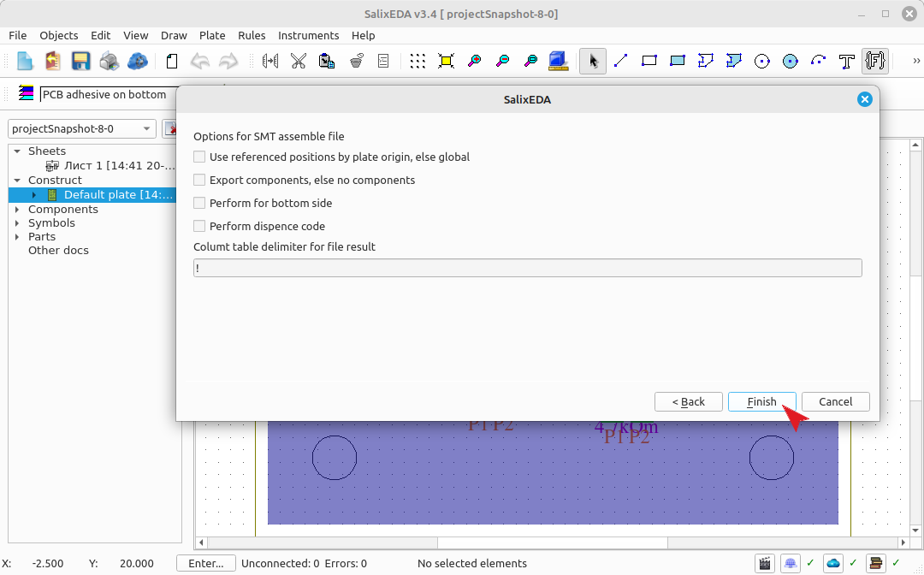Toggle Perform dispence code checkbox
This screenshot has width=924, height=575.
(199, 226)
